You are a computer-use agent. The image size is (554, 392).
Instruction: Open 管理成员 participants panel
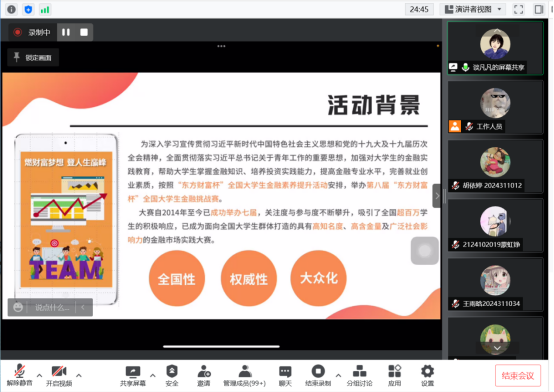tap(244, 376)
